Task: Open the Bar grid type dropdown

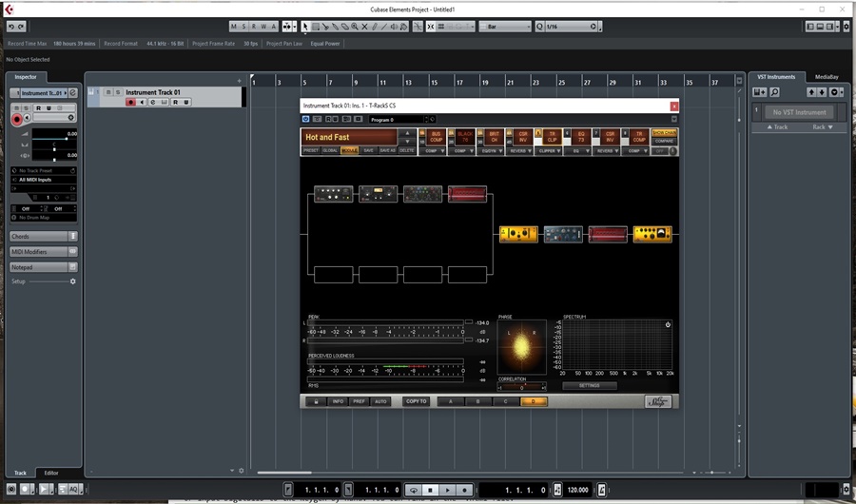Action: (506, 27)
